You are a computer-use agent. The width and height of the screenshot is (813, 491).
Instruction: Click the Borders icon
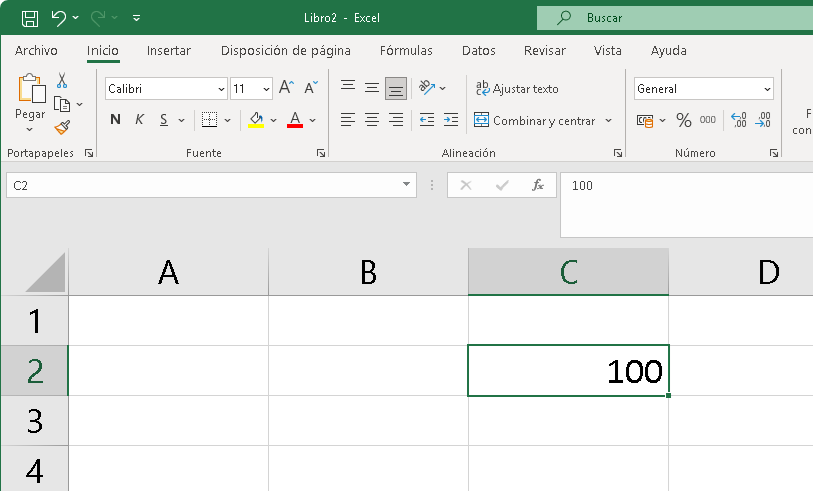click(209, 120)
